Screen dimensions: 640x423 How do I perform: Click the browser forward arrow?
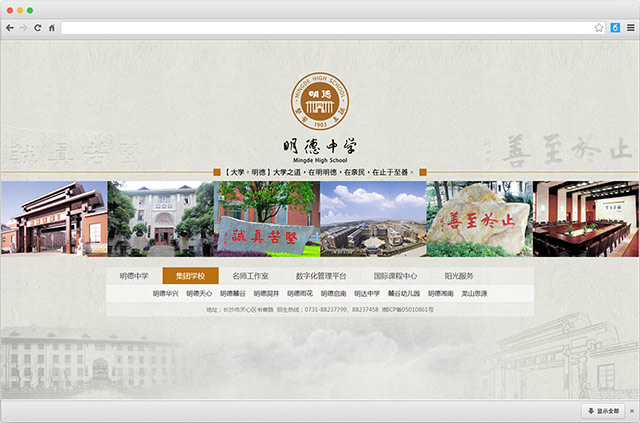[x=24, y=28]
